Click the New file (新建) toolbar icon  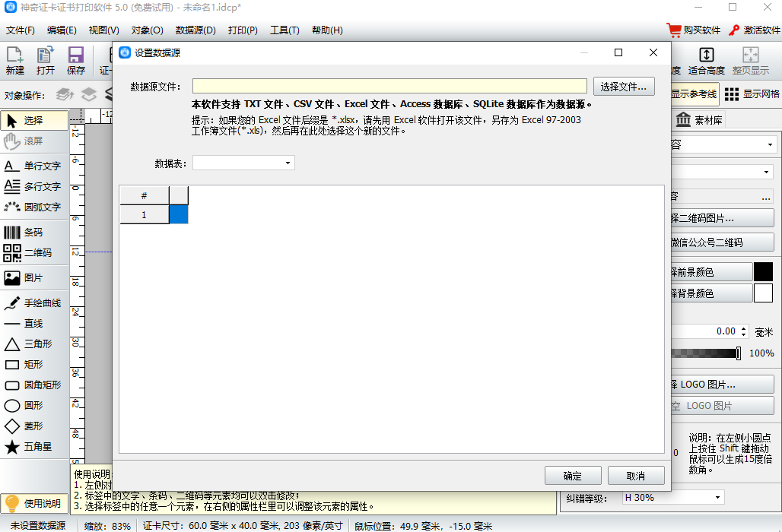pos(14,61)
